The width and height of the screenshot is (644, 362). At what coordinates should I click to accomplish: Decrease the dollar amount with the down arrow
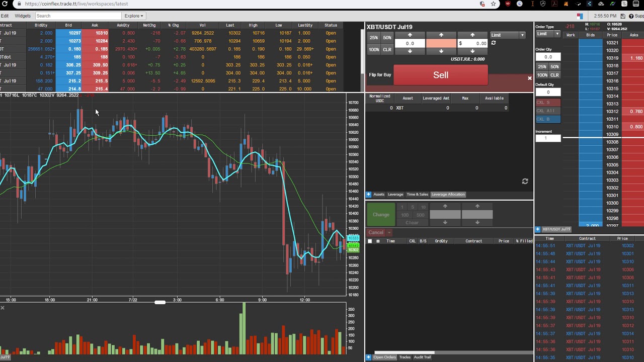click(472, 51)
